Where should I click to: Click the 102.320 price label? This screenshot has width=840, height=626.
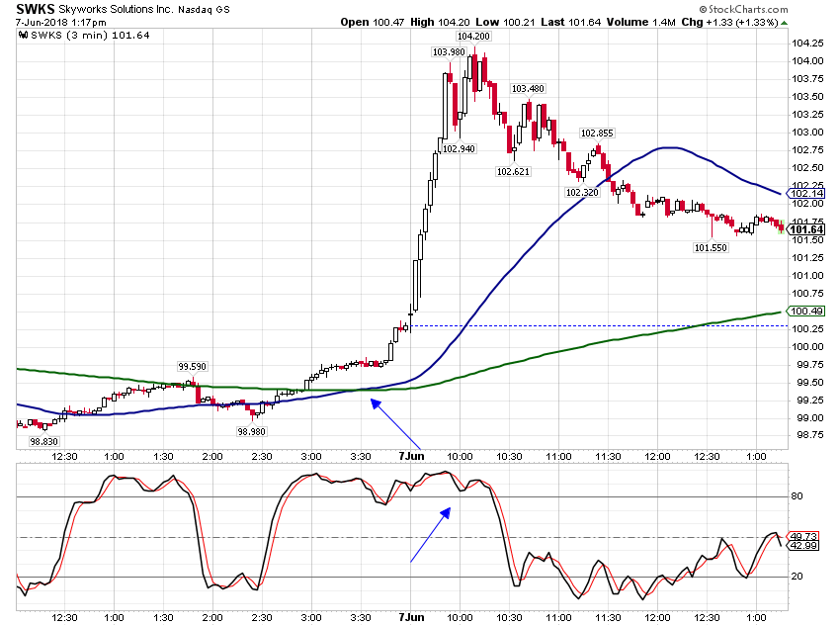tap(582, 193)
